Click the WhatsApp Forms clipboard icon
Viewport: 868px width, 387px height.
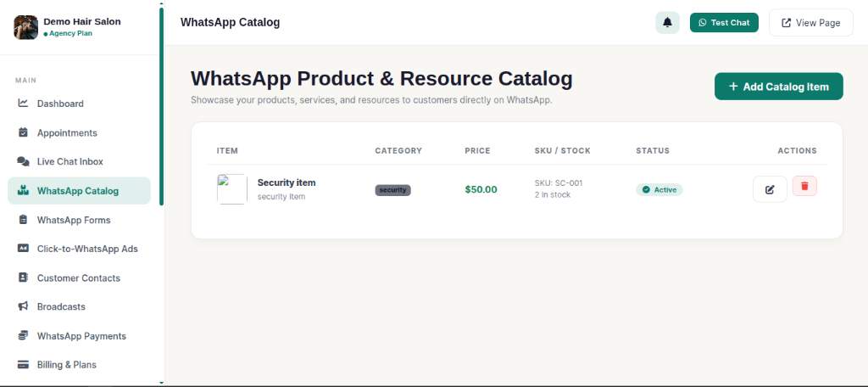pos(23,220)
